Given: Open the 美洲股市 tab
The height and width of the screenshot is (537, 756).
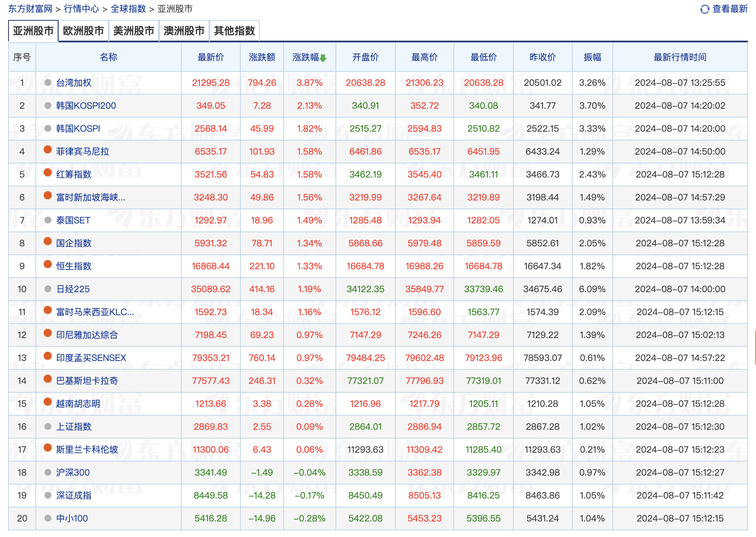Looking at the screenshot, I should coord(134,31).
